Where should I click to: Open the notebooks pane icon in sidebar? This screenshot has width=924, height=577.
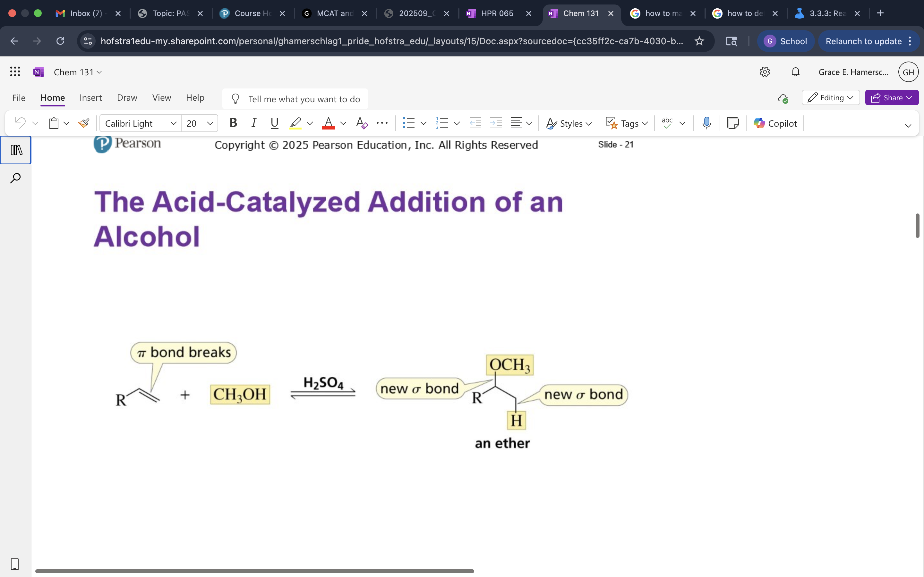pyautogui.click(x=15, y=150)
